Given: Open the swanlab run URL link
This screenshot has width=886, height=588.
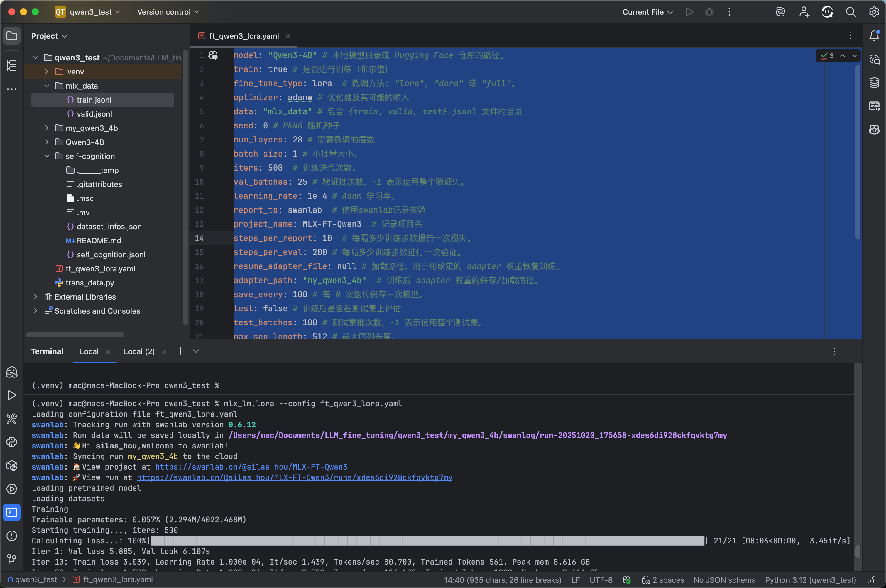Looking at the screenshot, I should (294, 477).
